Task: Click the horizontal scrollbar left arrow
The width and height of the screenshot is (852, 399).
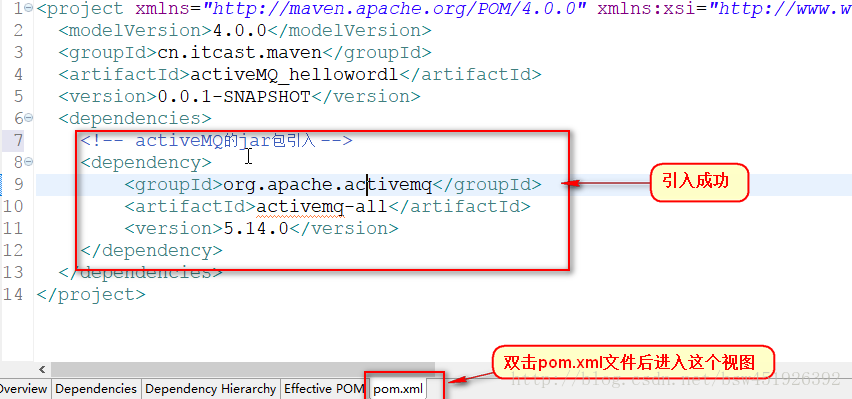Action: point(42,369)
